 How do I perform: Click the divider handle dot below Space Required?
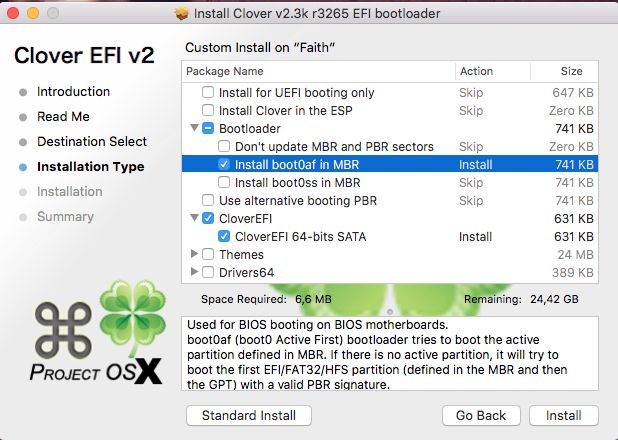[390, 312]
